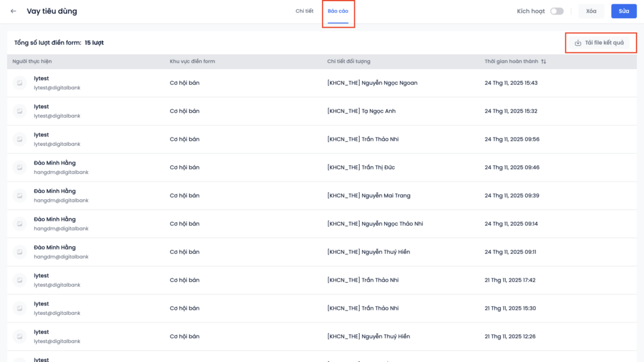
Task: Click the Chi tiết đối tượng column header
Action: (x=348, y=62)
